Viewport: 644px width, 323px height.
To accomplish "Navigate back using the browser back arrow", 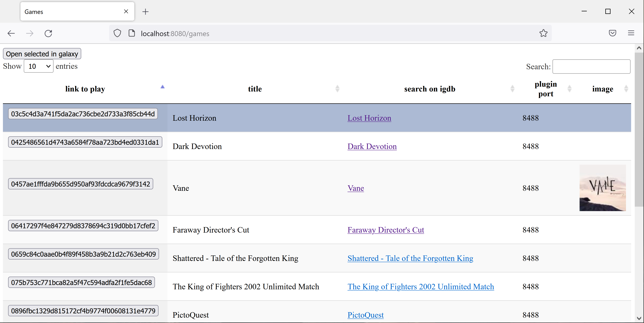I will 11,33.
